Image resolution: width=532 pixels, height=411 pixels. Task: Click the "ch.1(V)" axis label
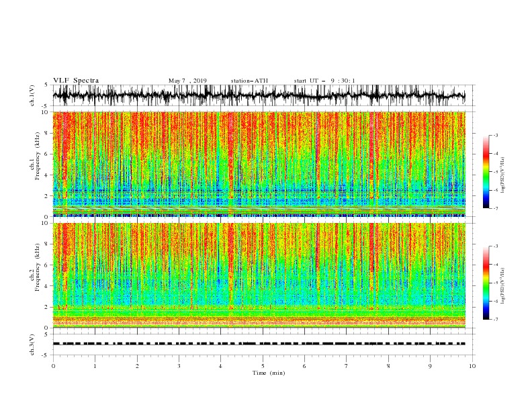pyautogui.click(x=32, y=95)
